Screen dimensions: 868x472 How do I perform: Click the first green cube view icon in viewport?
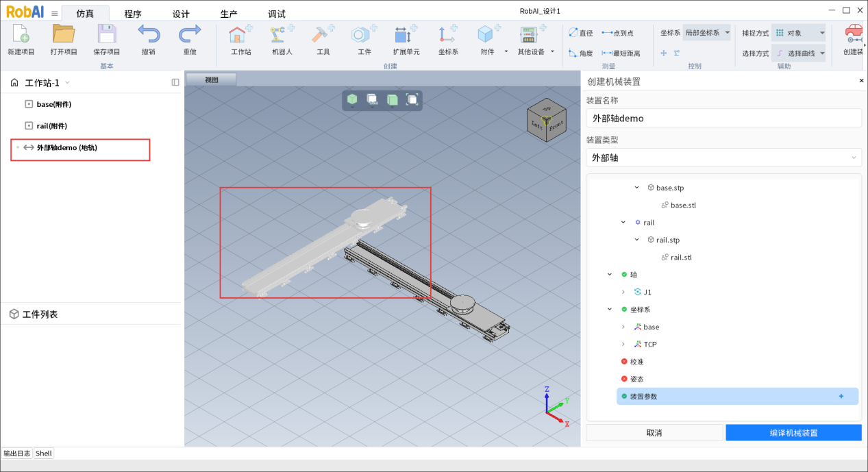tap(352, 99)
